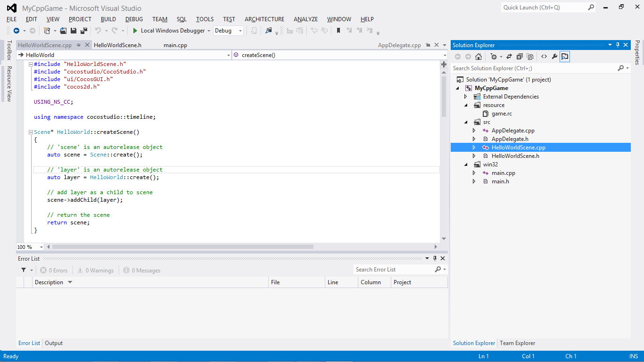Click the green Start debugging arrow
The image size is (644, 362).
tap(135, 31)
